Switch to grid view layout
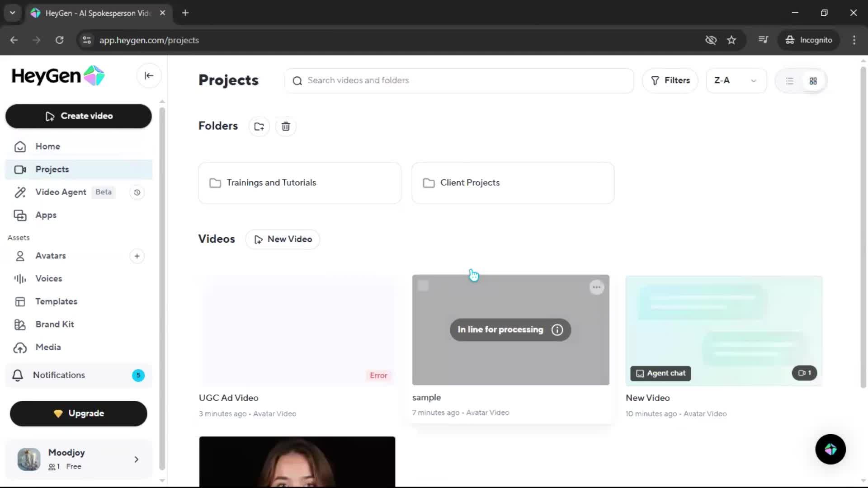The image size is (868, 488). click(x=813, y=81)
